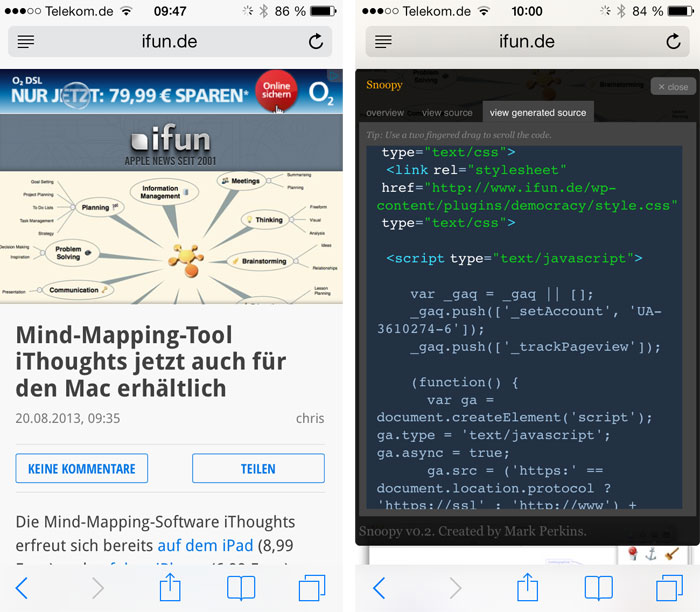This screenshot has width=700, height=612.
Task: Click the _trackPageview code line
Action: tap(535, 347)
